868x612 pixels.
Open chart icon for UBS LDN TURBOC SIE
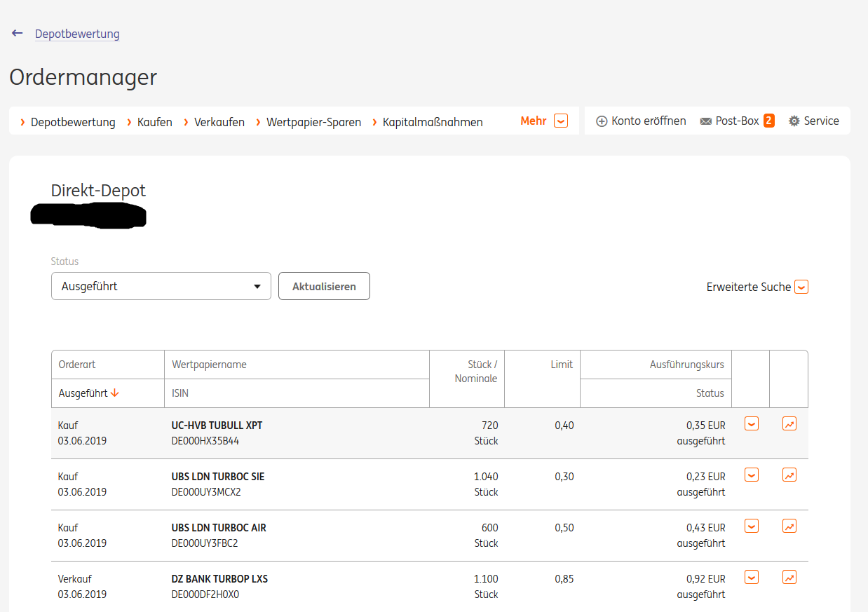(789, 475)
